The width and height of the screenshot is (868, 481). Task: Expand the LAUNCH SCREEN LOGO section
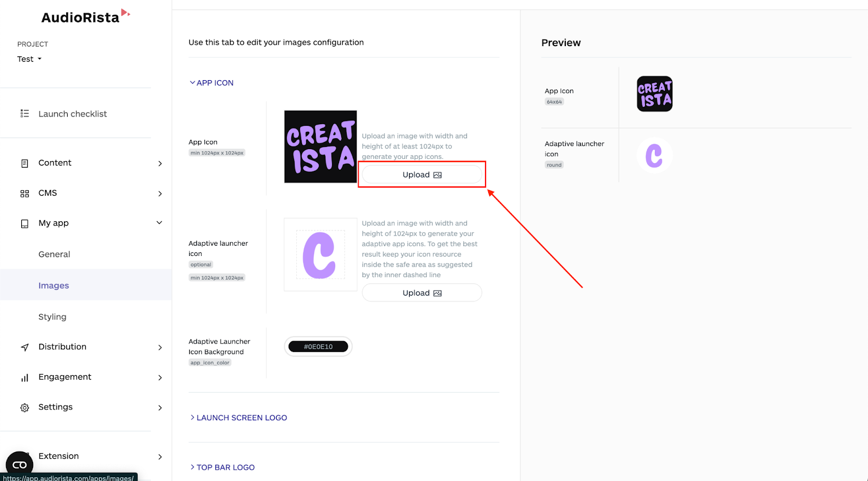coord(238,418)
